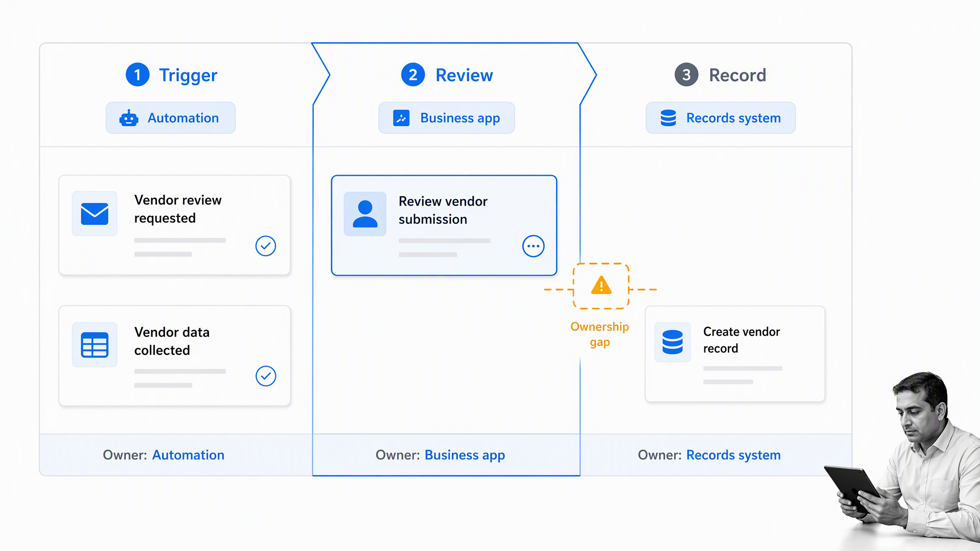980x551 pixels.
Task: Click checkmark on Vendor review requested card
Action: (x=266, y=246)
